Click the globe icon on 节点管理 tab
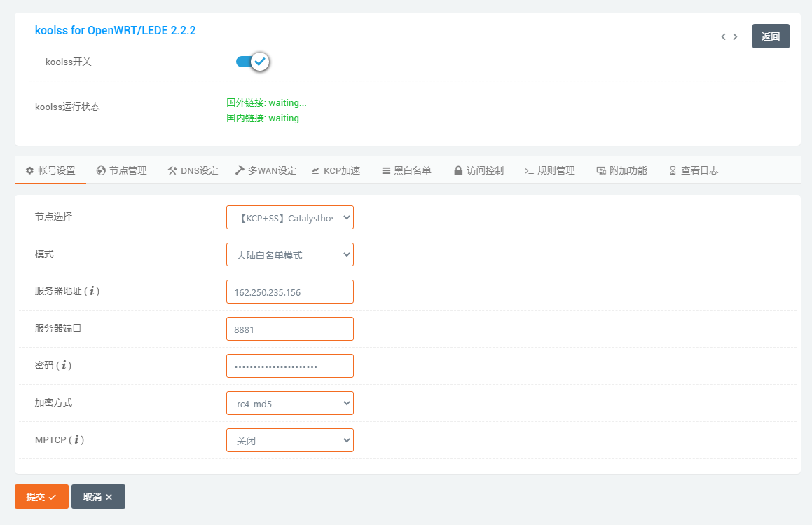812x525 pixels. click(101, 170)
